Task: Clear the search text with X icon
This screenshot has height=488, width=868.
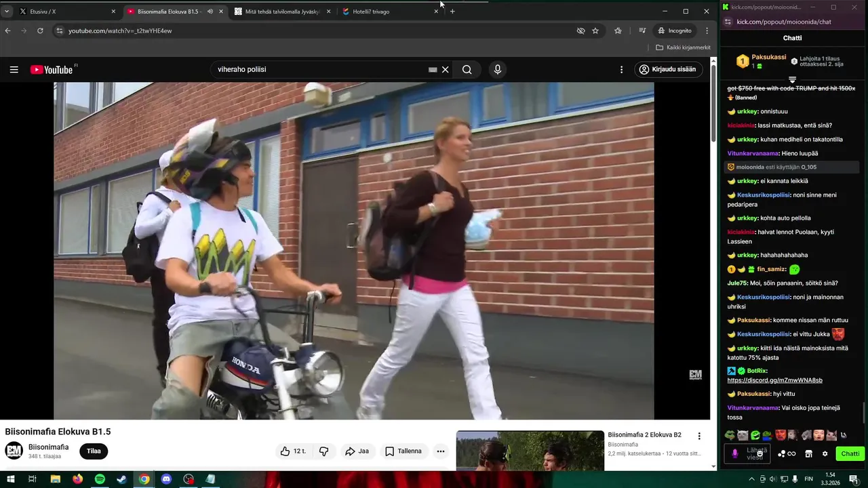Action: click(446, 69)
